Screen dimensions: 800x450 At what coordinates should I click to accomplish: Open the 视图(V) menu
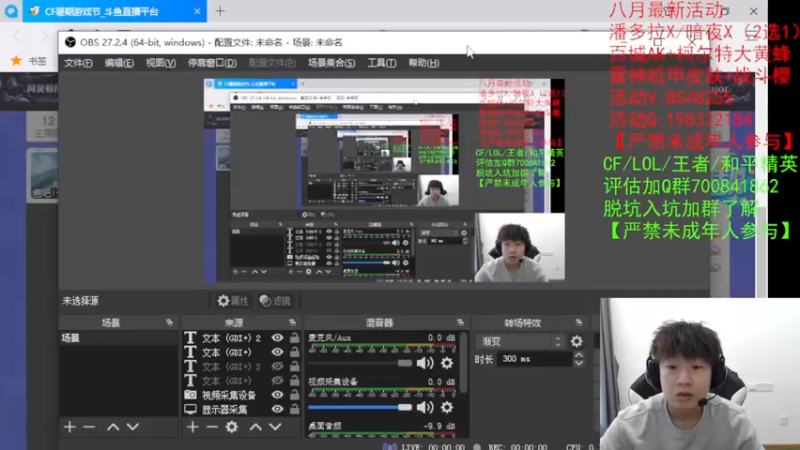[161, 63]
